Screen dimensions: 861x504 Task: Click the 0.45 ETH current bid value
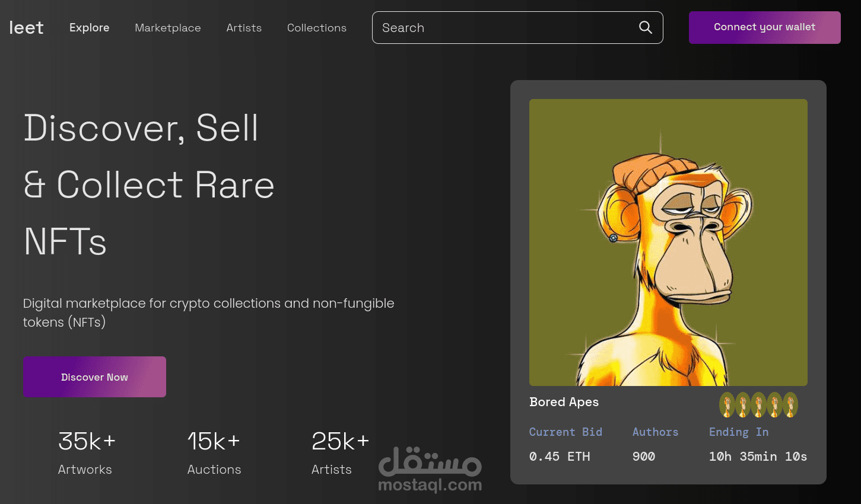click(x=560, y=457)
